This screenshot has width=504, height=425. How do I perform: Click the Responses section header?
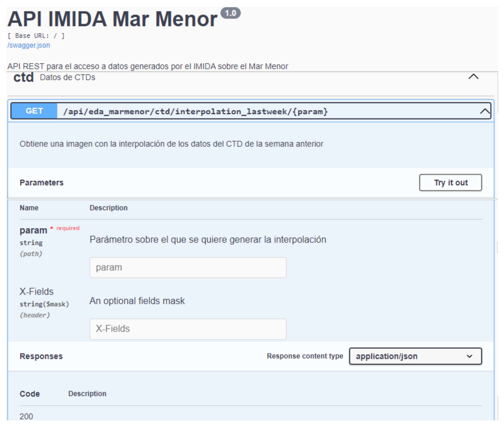point(41,356)
